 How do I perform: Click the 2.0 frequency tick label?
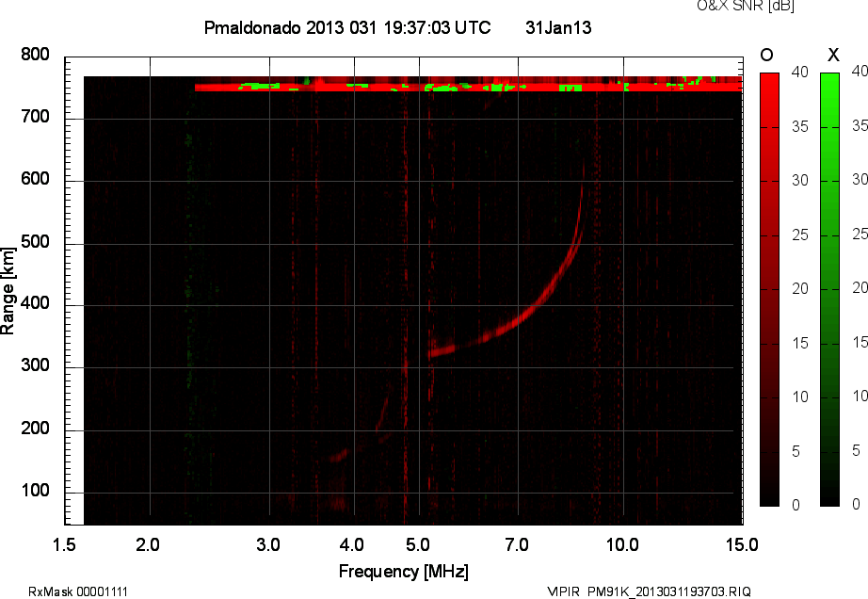147,545
